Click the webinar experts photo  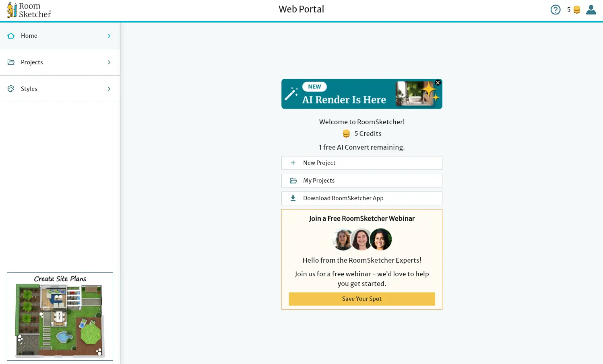pos(362,239)
